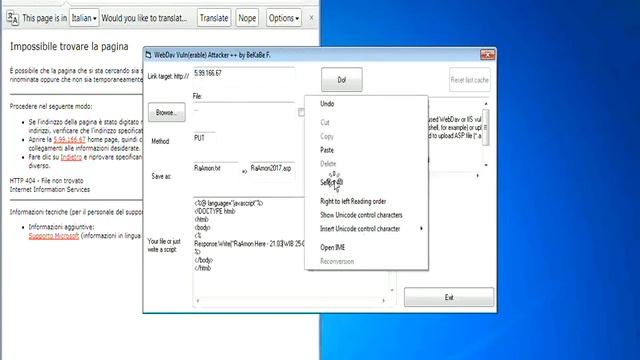Click the Exit button
Screen dimensions: 640x360
[449, 297]
